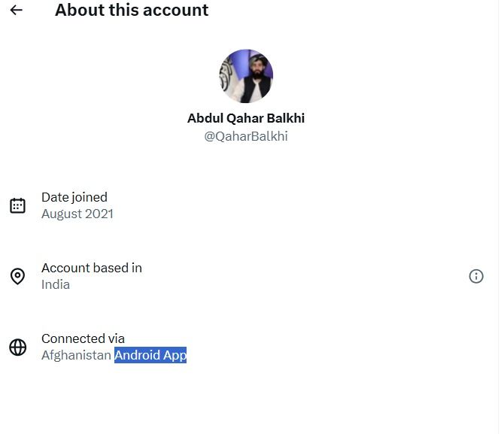Select the 'India' location value
Image resolution: width=504 pixels, height=434 pixels.
56,284
